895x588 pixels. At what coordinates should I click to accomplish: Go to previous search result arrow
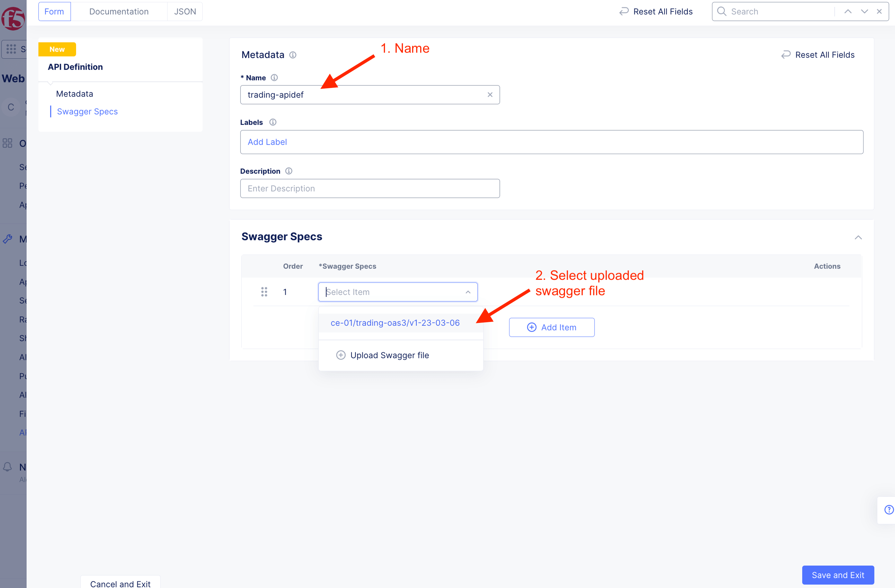click(x=847, y=12)
